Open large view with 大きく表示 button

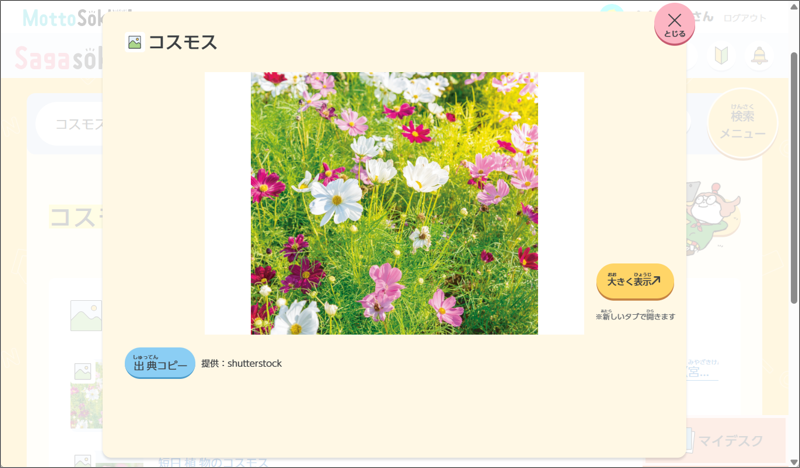pos(635,281)
